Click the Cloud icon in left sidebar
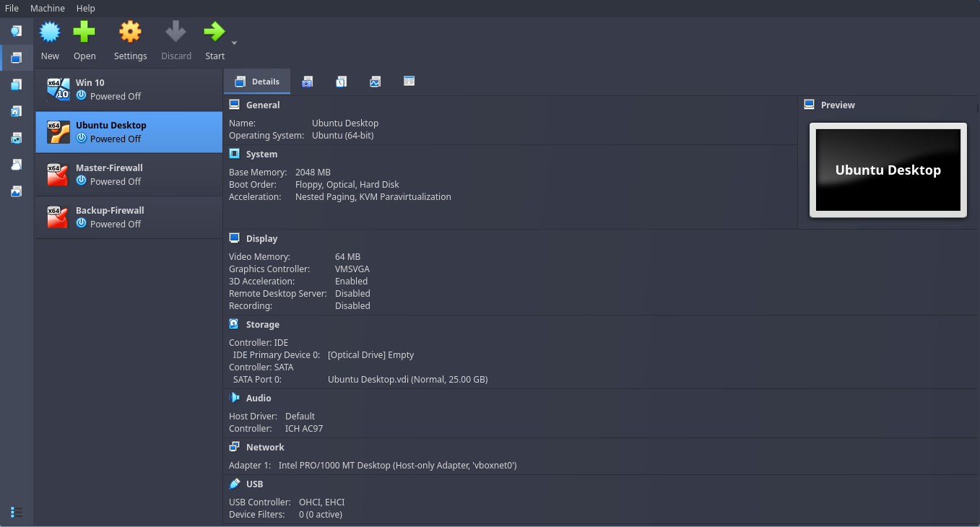 click(x=16, y=165)
